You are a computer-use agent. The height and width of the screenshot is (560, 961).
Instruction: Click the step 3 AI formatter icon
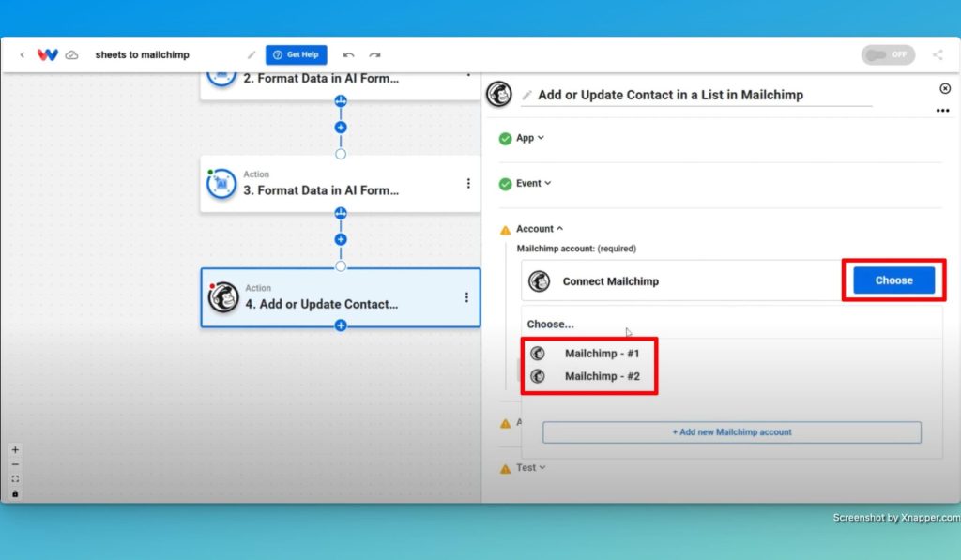pyautogui.click(x=221, y=184)
